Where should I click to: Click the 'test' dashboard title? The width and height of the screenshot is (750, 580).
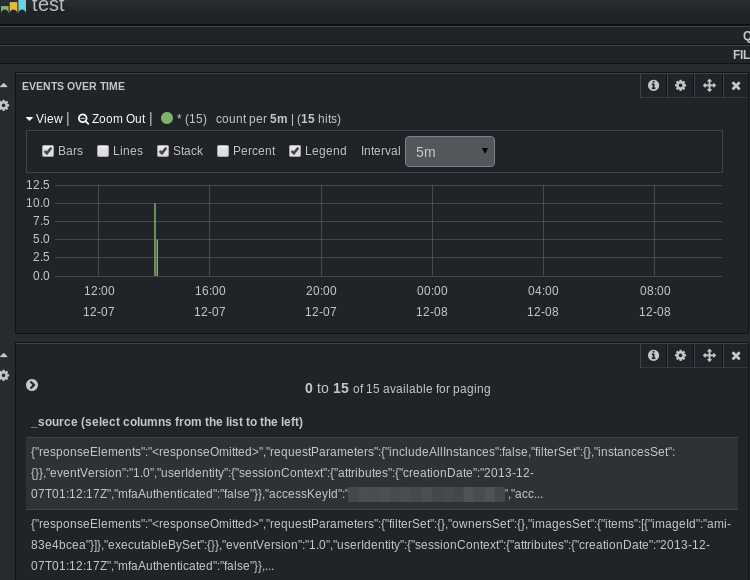(48, 6)
